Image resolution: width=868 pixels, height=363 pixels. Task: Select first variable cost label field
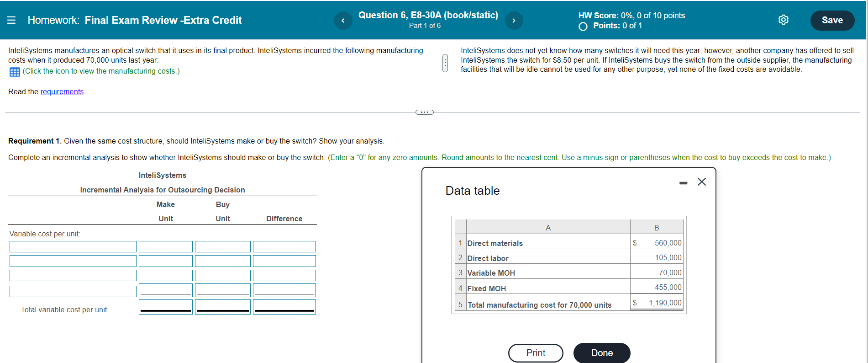pos(73,247)
